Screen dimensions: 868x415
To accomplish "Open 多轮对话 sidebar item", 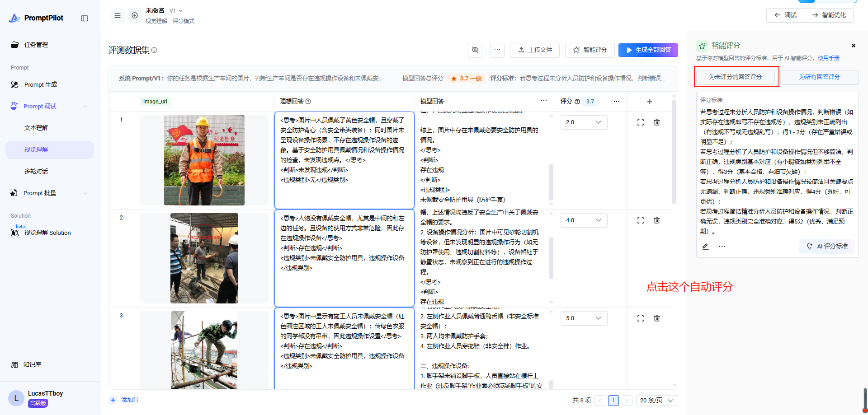I will (36, 172).
